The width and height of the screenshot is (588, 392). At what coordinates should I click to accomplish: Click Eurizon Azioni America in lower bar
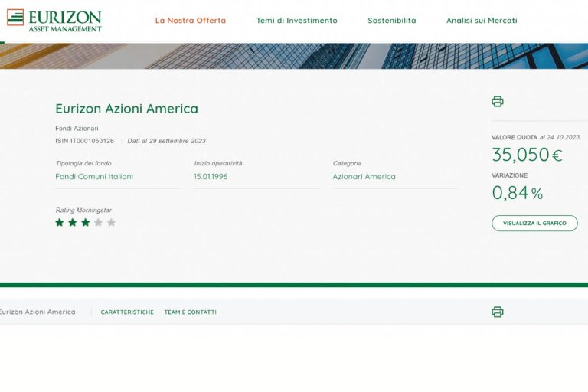pyautogui.click(x=38, y=312)
